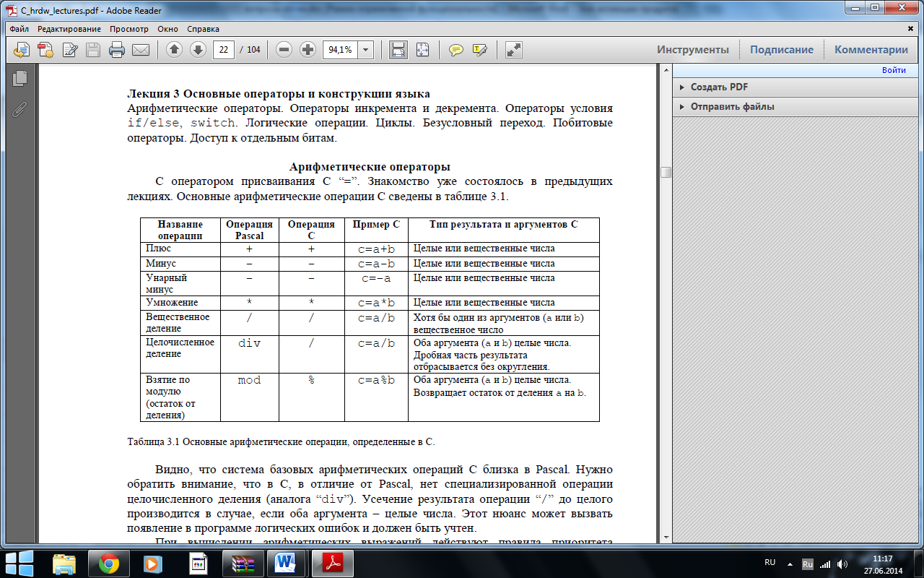
Task: Click the RU language indicator
Action: click(x=770, y=562)
